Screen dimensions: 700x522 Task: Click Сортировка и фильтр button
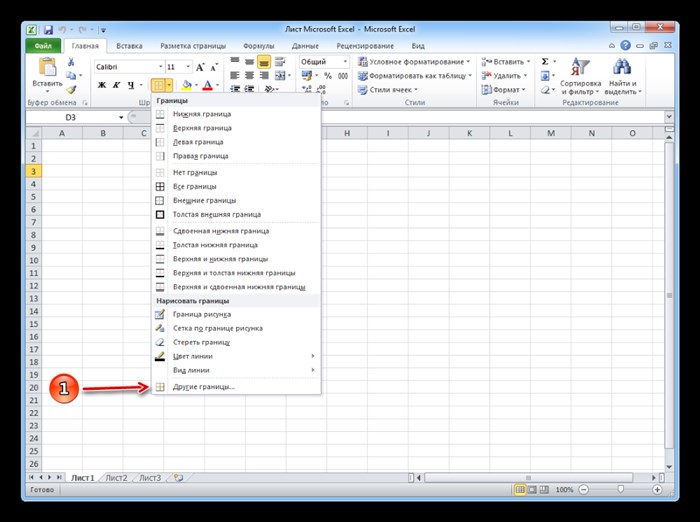(580, 76)
